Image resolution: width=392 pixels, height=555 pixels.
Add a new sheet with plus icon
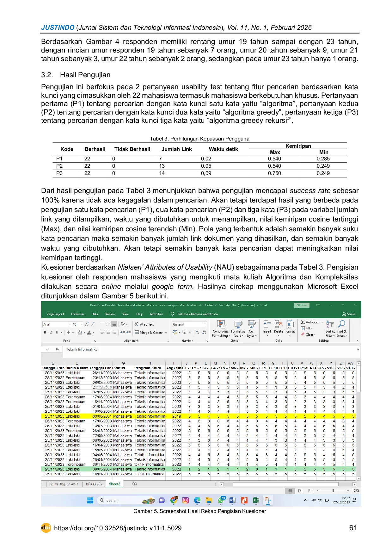(134, 484)
